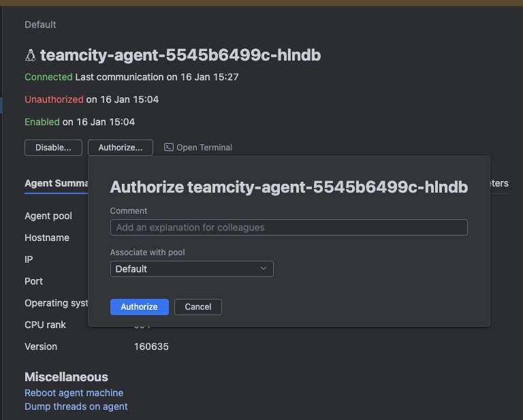Click the Hostname row label
Screen dimensions: 523x420
click(x=47, y=238)
